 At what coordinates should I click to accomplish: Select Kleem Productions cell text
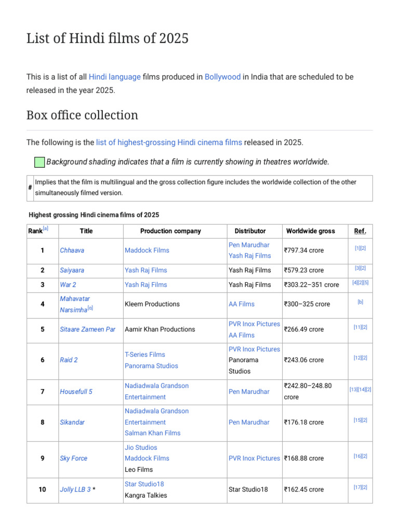(x=152, y=304)
